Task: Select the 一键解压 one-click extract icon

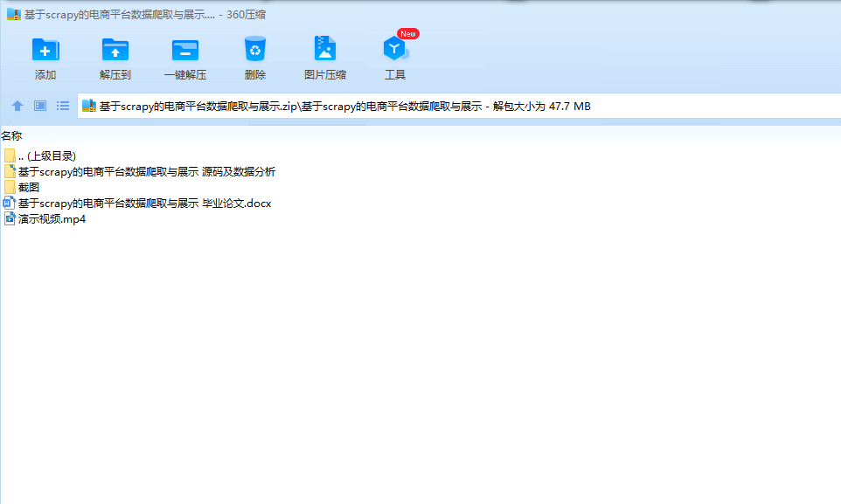Action: [185, 50]
